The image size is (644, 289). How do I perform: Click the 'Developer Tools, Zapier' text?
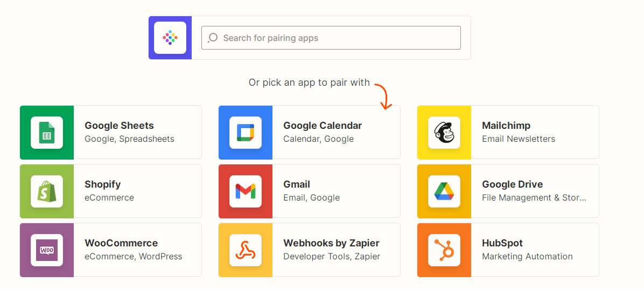[332, 257]
